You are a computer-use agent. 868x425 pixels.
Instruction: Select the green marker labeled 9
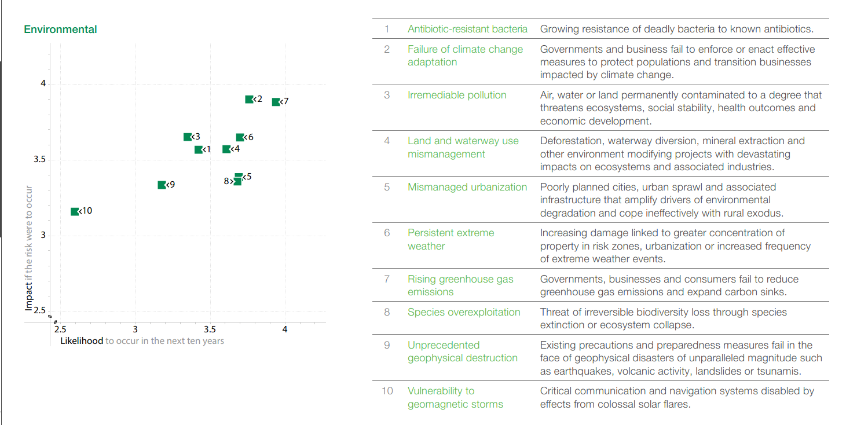tap(162, 185)
